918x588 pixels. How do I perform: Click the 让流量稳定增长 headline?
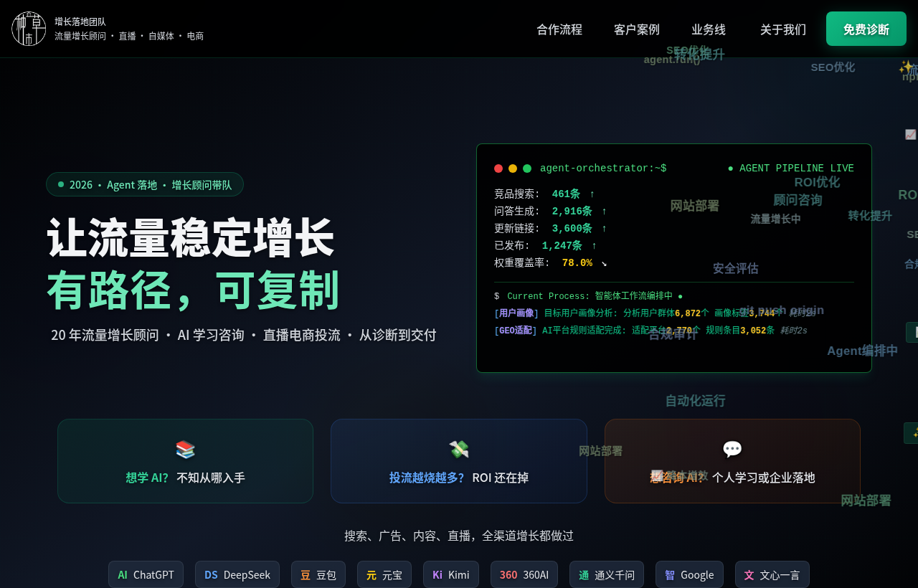(x=191, y=237)
